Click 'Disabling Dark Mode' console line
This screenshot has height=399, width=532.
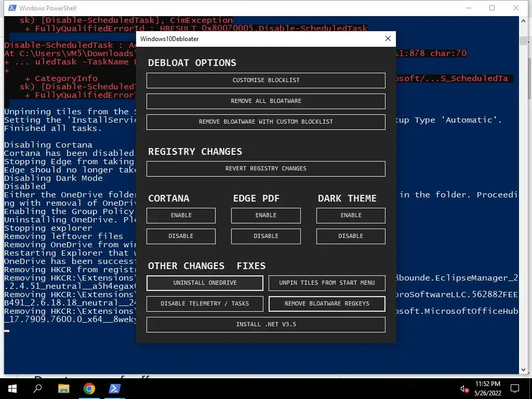click(x=54, y=178)
